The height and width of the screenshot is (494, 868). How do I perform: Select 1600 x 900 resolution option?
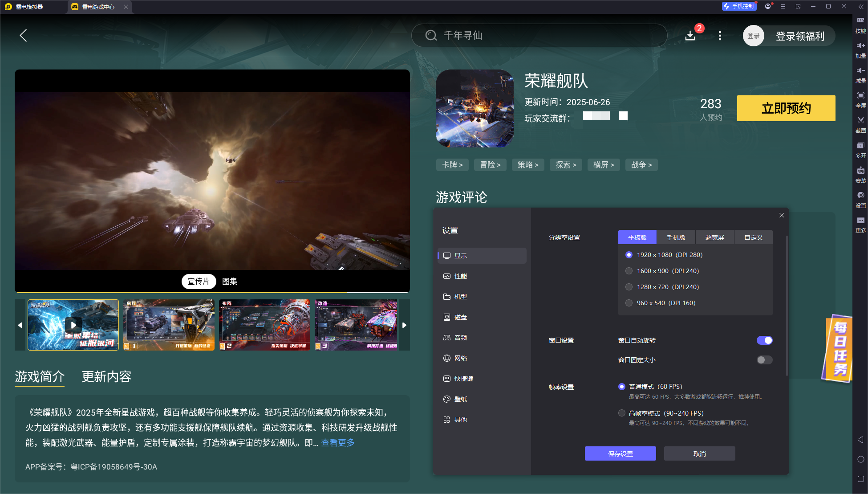629,271
